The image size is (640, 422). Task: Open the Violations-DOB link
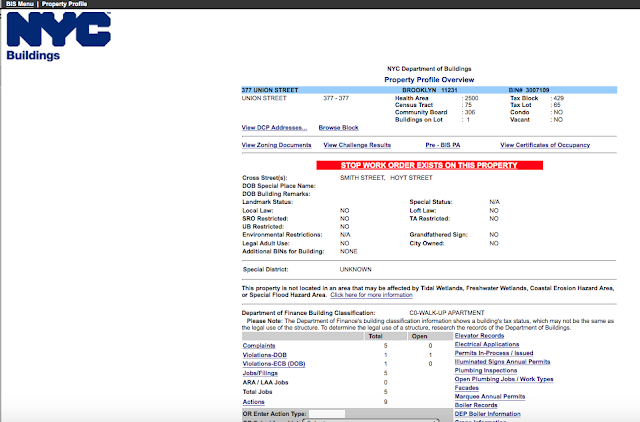(x=264, y=355)
